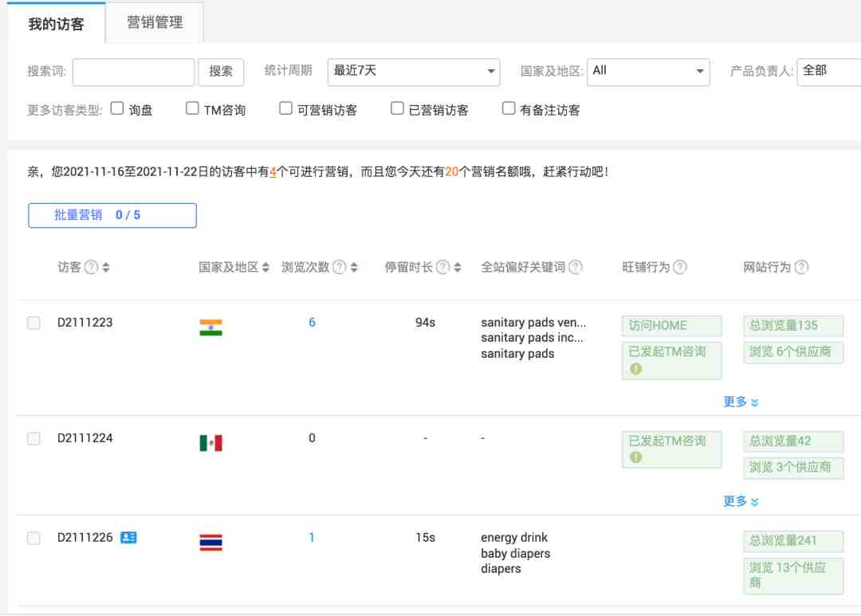Open view count 6 for D2111223
The image size is (861, 616).
click(312, 322)
